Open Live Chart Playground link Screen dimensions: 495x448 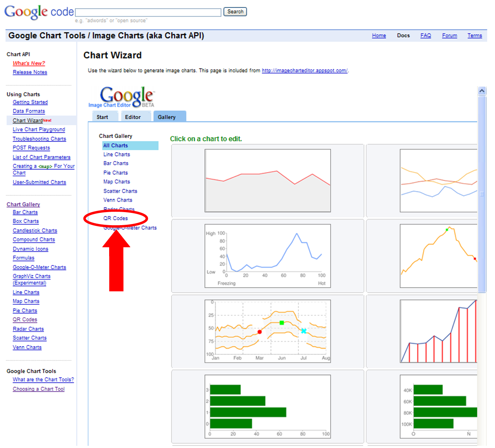click(39, 129)
